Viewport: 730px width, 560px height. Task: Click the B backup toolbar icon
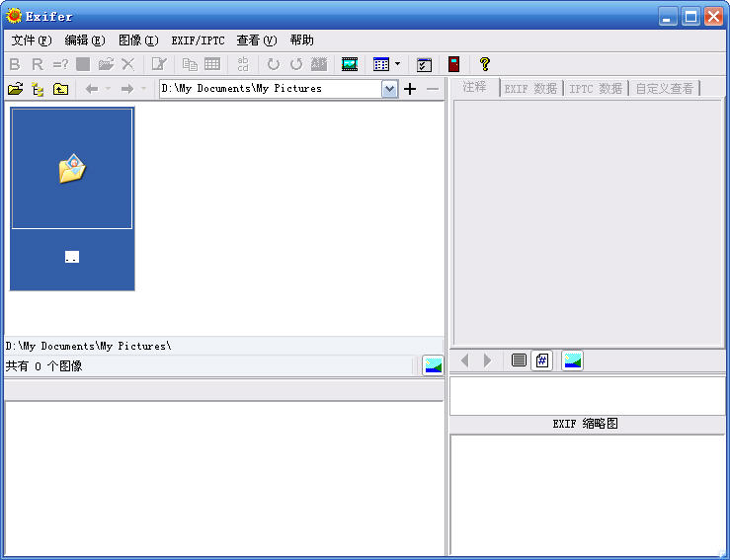(x=15, y=64)
